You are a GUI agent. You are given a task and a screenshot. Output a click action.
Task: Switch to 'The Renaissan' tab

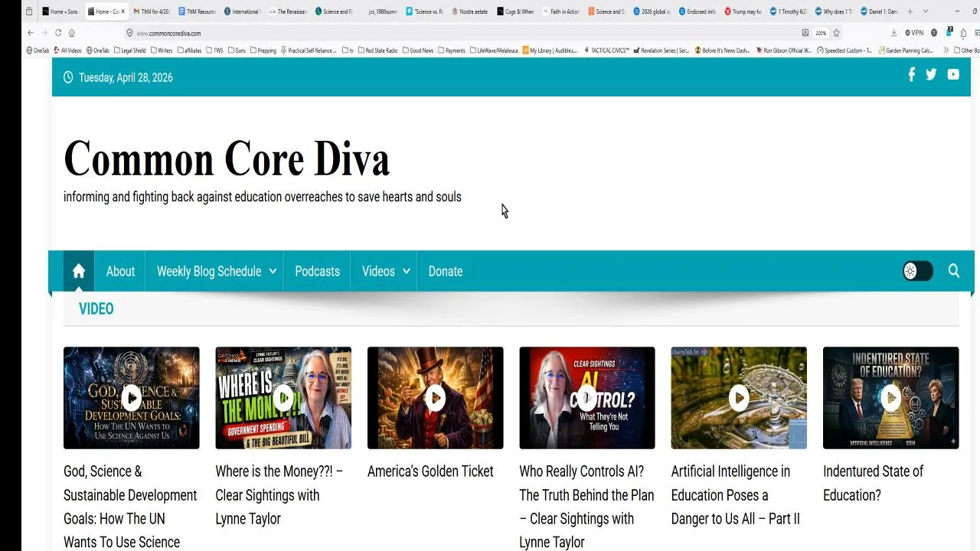coord(288,11)
